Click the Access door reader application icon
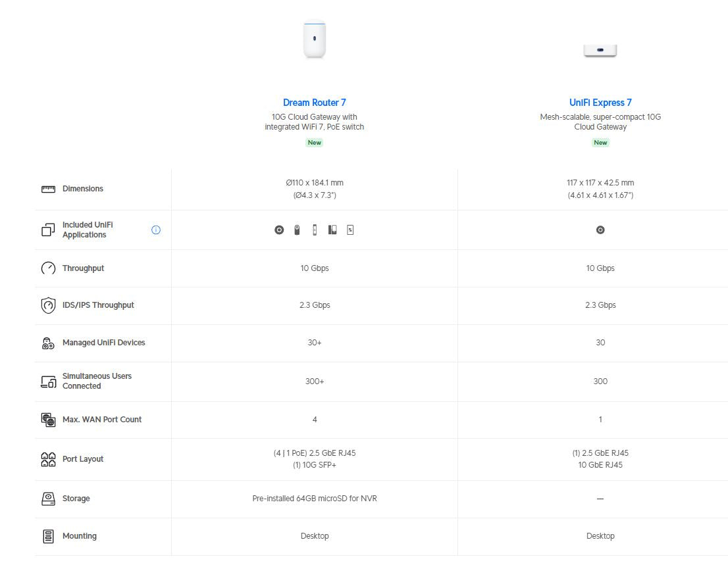The image size is (728, 567). (315, 230)
